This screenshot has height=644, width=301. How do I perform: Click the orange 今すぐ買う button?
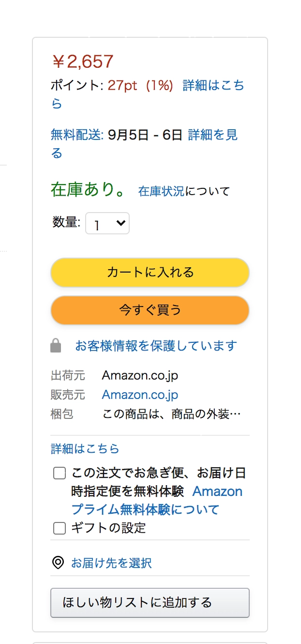tap(150, 310)
